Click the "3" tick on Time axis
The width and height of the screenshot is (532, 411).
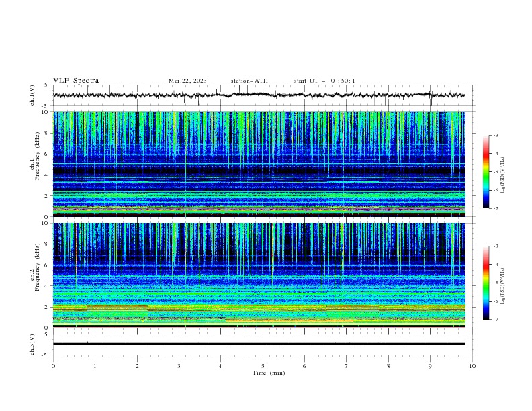179,366
